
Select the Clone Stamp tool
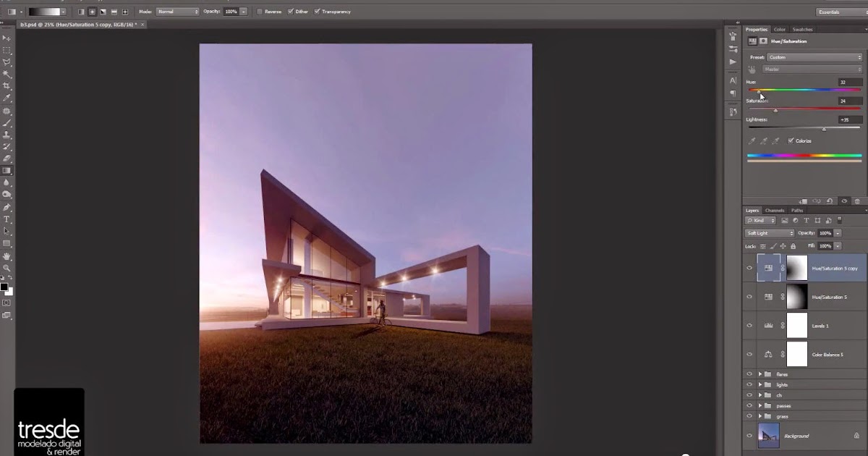pos(7,135)
